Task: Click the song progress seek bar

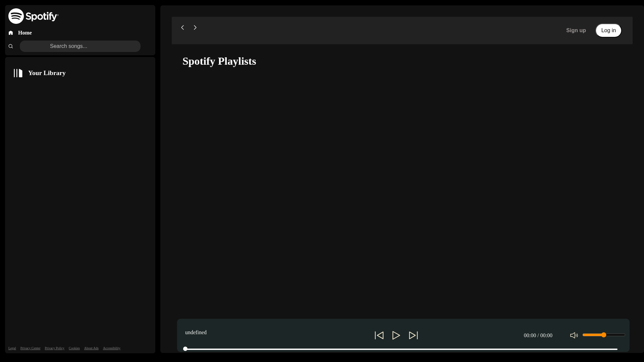Action: 400,349
